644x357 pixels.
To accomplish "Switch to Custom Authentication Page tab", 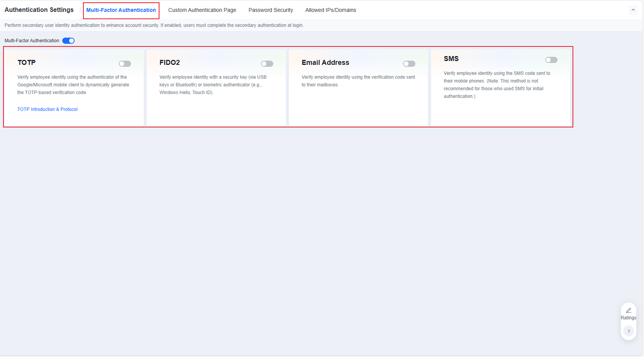I will [x=202, y=10].
